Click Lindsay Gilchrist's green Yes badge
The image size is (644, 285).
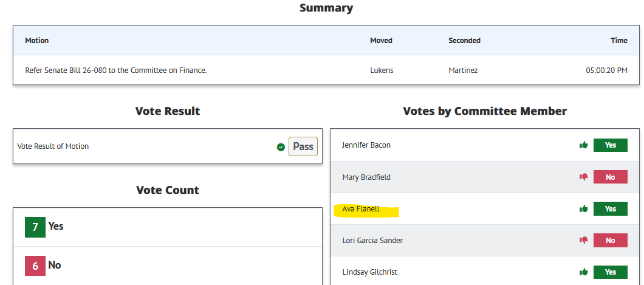611,272
